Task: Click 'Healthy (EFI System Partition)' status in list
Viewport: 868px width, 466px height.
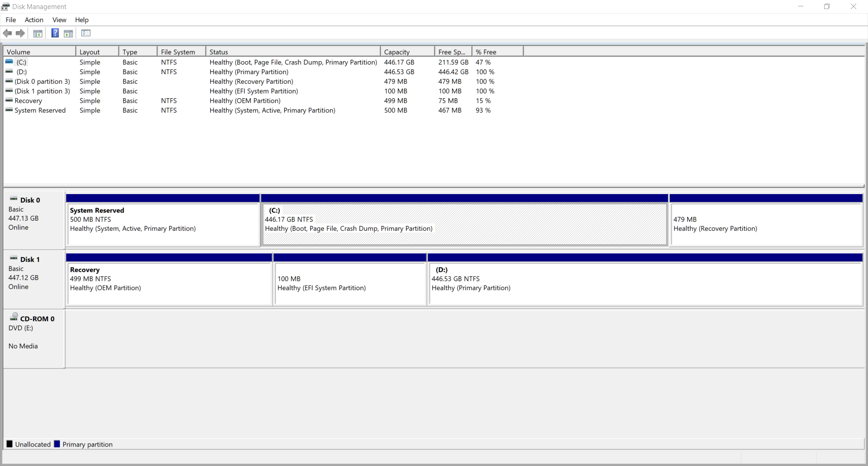Action: click(254, 91)
